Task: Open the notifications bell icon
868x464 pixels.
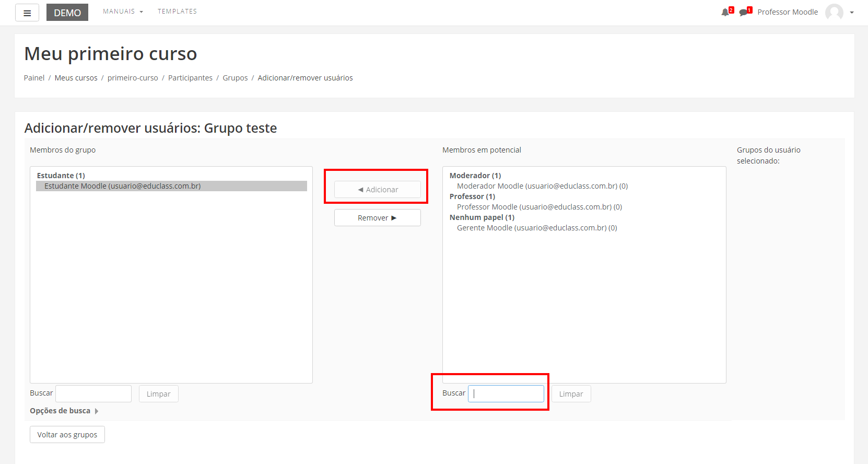Action: coord(726,11)
